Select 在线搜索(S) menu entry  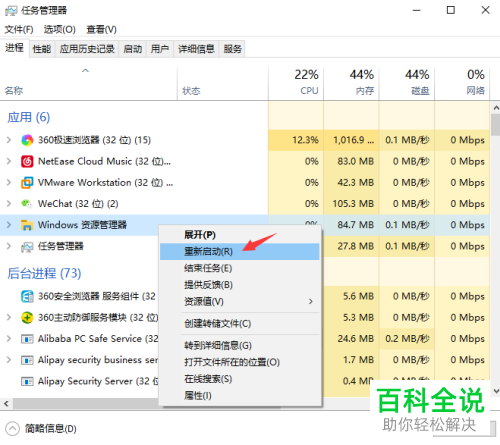click(x=240, y=379)
